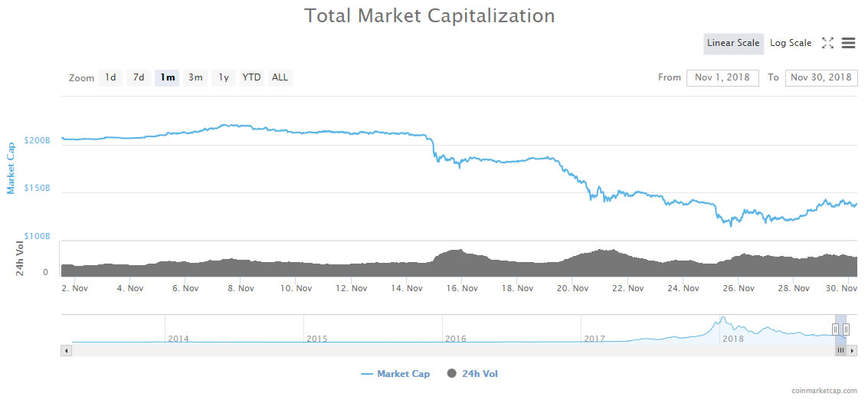Show ALL time zoom range
868x400 pixels.
(280, 77)
